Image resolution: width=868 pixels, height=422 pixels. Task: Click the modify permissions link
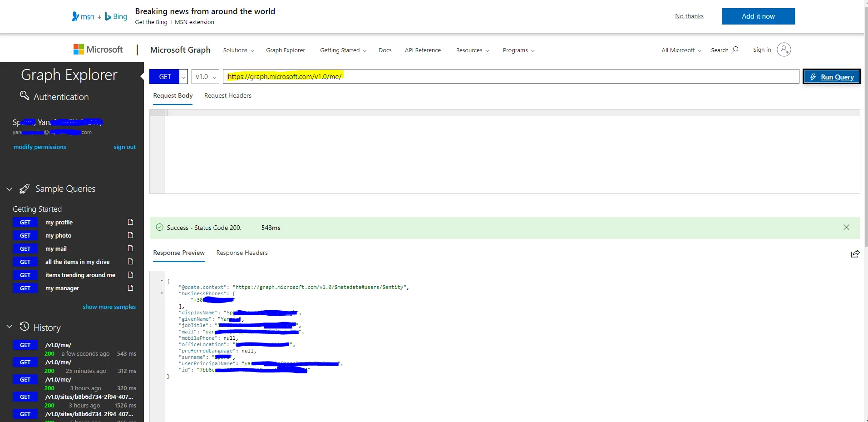pyautogui.click(x=40, y=147)
